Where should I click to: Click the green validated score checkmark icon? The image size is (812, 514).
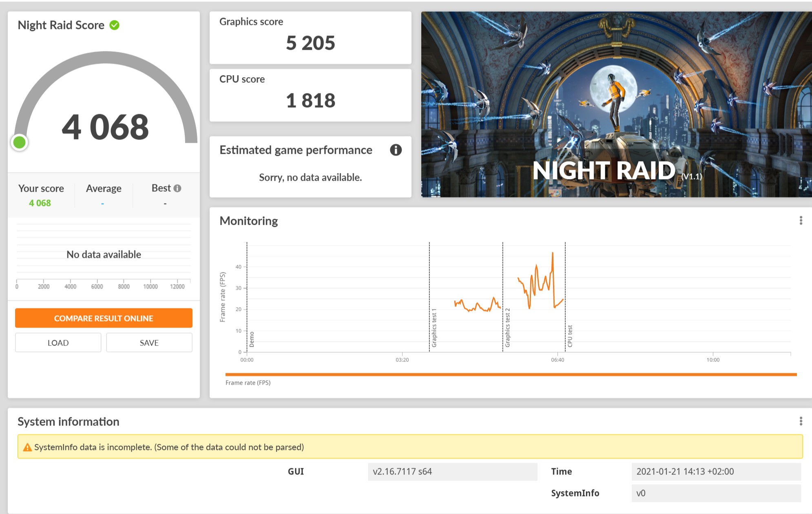point(115,25)
